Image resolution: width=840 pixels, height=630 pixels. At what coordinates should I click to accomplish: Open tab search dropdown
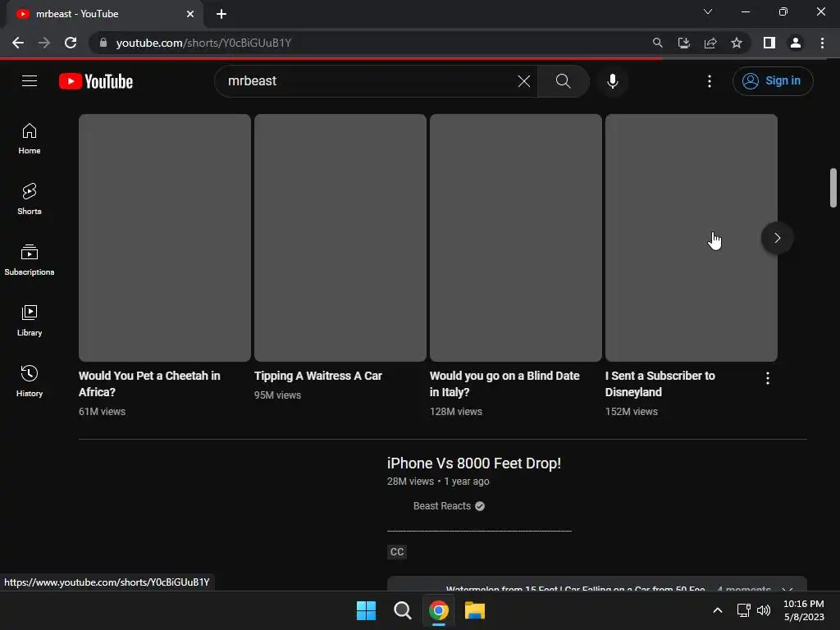708,11
